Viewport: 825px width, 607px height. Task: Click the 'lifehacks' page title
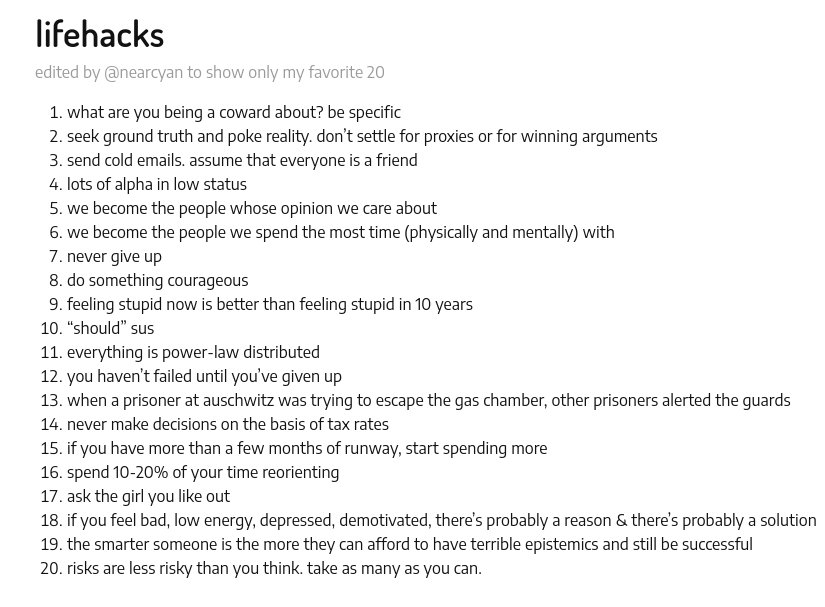(99, 34)
